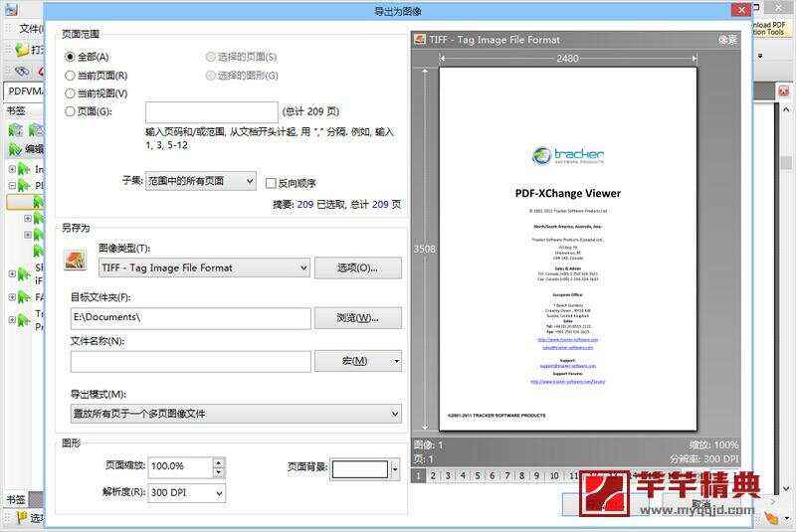Click 书签 tab at bottom-left
Image resolution: width=796 pixels, height=532 pixels.
[x=16, y=499]
